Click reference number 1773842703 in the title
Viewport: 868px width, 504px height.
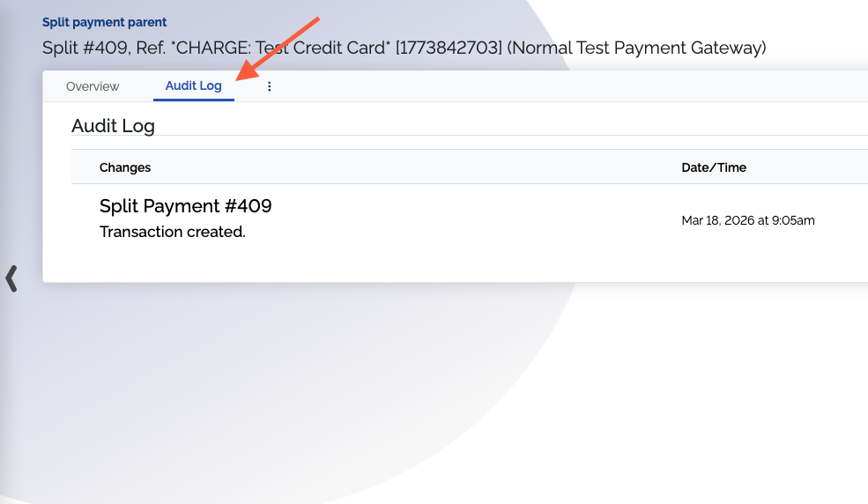pyautogui.click(x=449, y=48)
